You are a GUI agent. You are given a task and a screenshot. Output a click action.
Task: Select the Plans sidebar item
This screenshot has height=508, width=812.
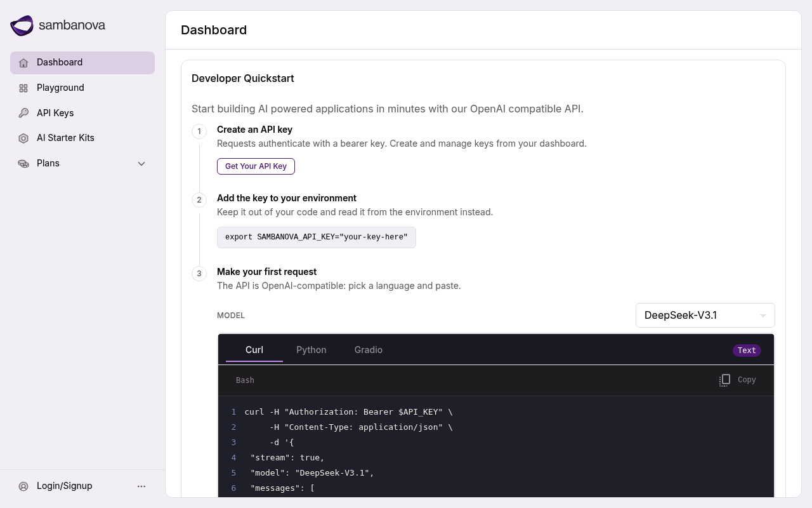click(x=82, y=163)
